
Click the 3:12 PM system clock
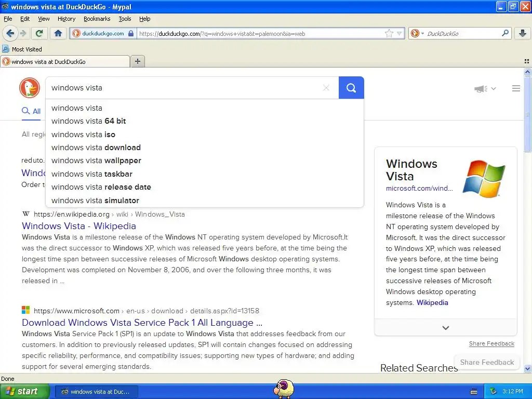coord(513,392)
